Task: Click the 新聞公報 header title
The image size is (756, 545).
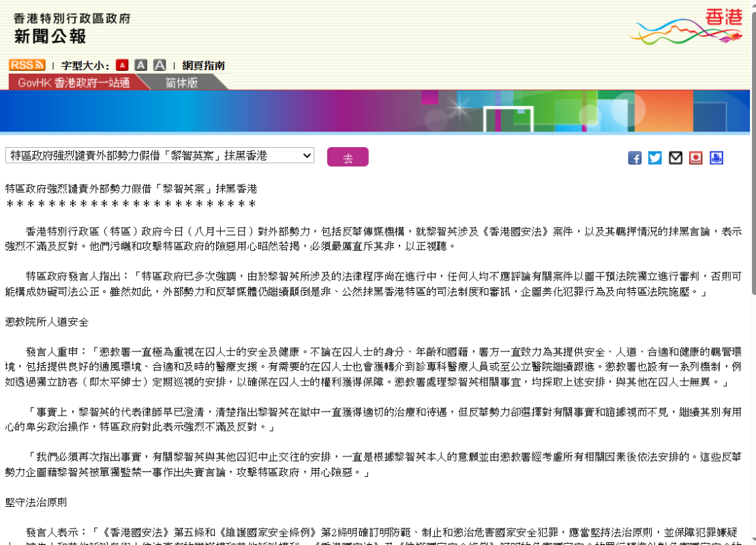Action: (50, 36)
